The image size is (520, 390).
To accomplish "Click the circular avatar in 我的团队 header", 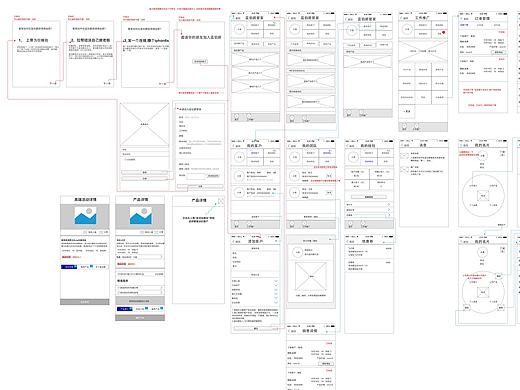I will pos(294,157).
